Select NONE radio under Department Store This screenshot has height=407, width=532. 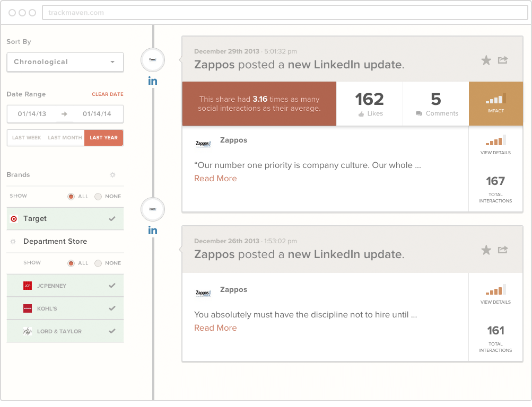coord(98,263)
